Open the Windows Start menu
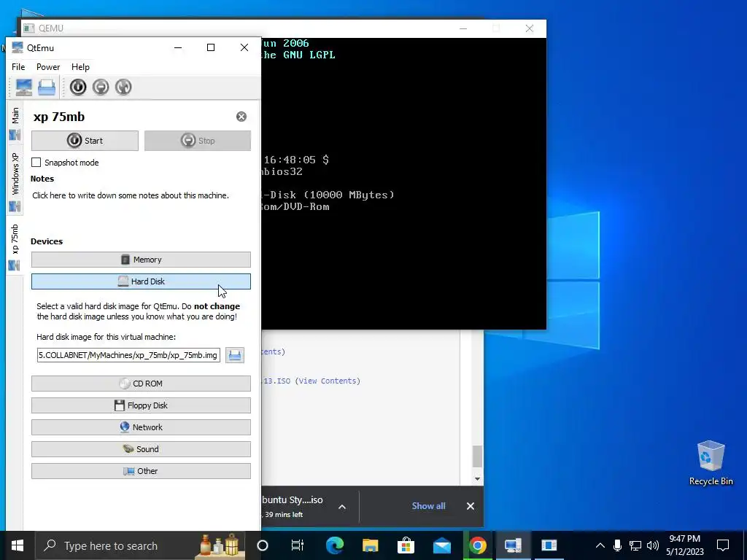This screenshot has width=747, height=560. [18, 545]
